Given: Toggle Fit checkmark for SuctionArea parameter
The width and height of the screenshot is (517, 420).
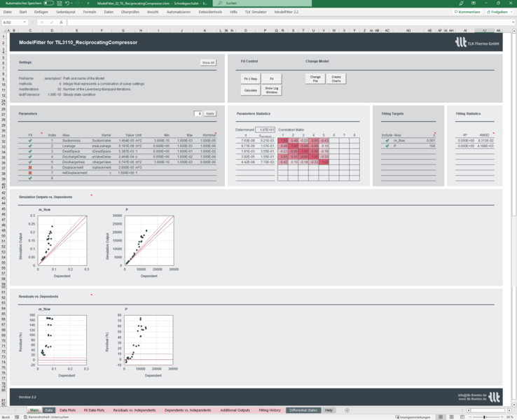Looking at the screenshot, I should point(30,141).
